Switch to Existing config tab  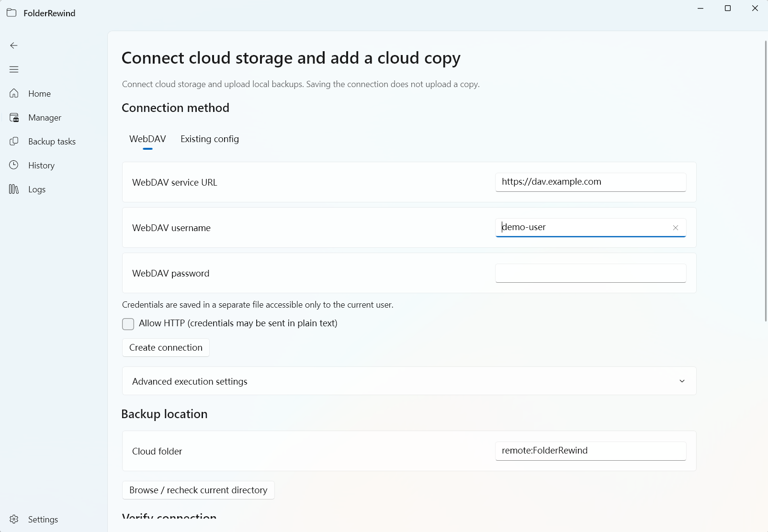coord(210,139)
